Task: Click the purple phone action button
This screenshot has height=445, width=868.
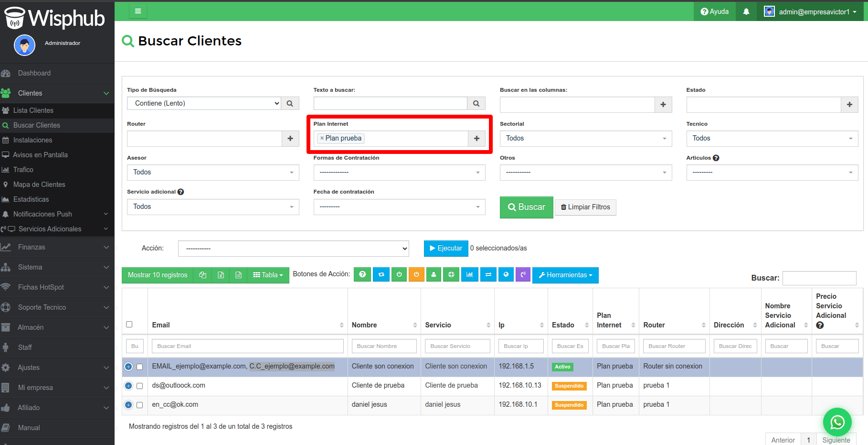Action: (523, 274)
